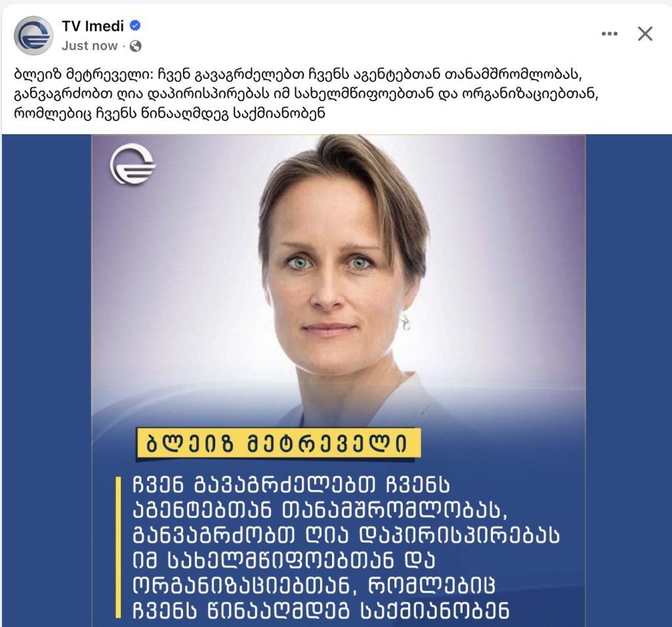Click the quote line "ორგანიზაციებთან, რომლებიც" in the image
672x627 pixels.
tap(314, 585)
